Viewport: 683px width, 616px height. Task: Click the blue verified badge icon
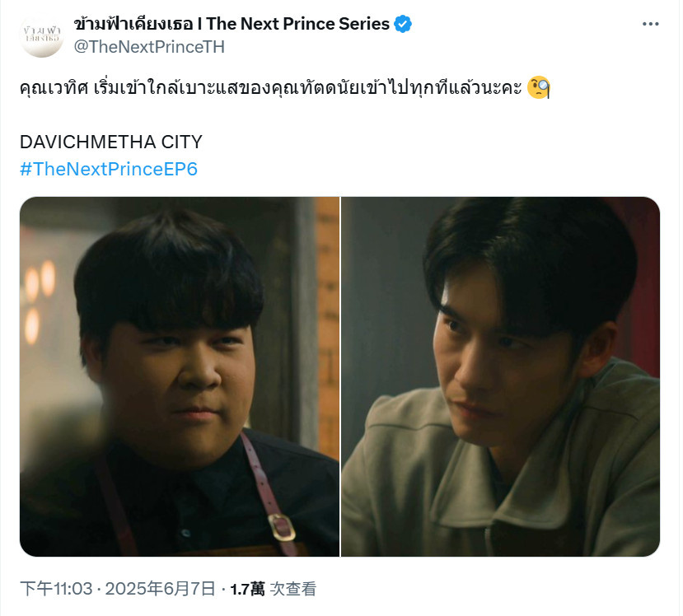point(403,24)
